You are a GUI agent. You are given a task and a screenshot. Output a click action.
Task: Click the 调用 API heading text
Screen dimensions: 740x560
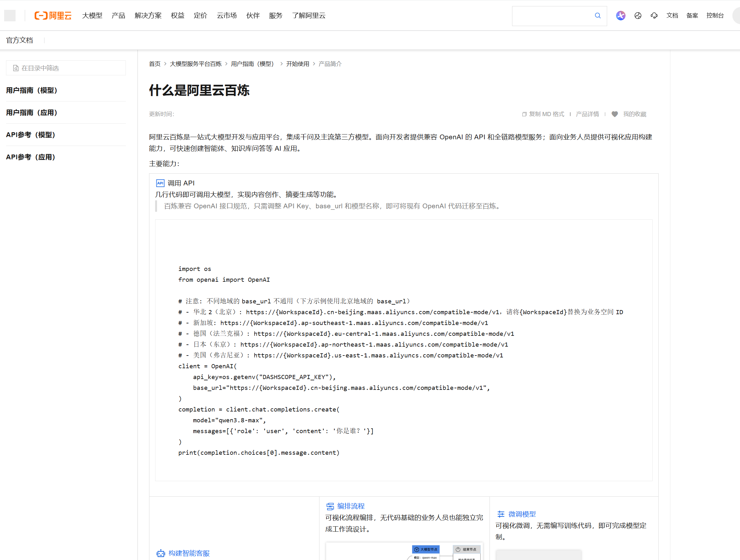(x=181, y=183)
